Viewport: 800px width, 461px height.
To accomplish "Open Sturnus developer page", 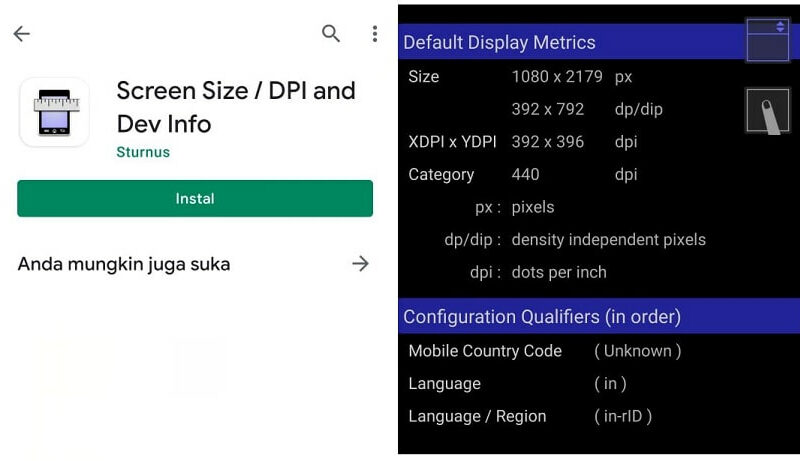I will 143,152.
